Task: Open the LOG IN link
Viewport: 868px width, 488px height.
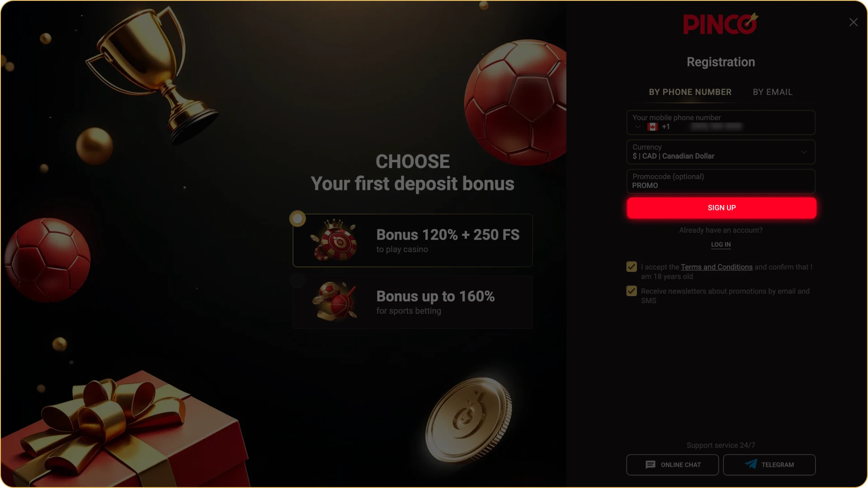Action: (721, 244)
